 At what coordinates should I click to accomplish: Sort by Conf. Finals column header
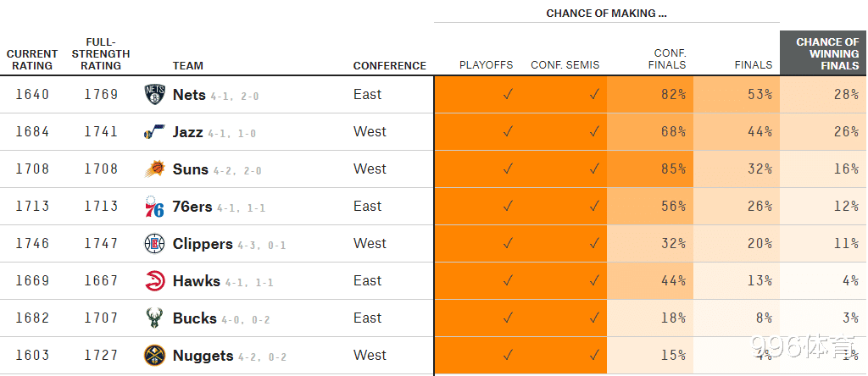coord(670,59)
